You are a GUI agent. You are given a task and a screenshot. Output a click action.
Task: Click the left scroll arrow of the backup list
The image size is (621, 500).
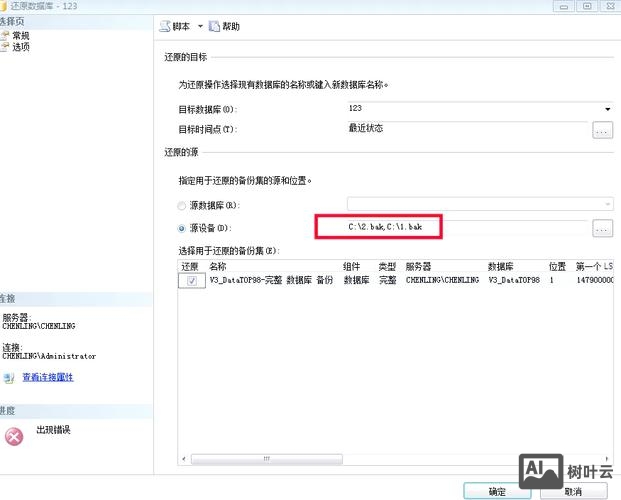click(184, 459)
